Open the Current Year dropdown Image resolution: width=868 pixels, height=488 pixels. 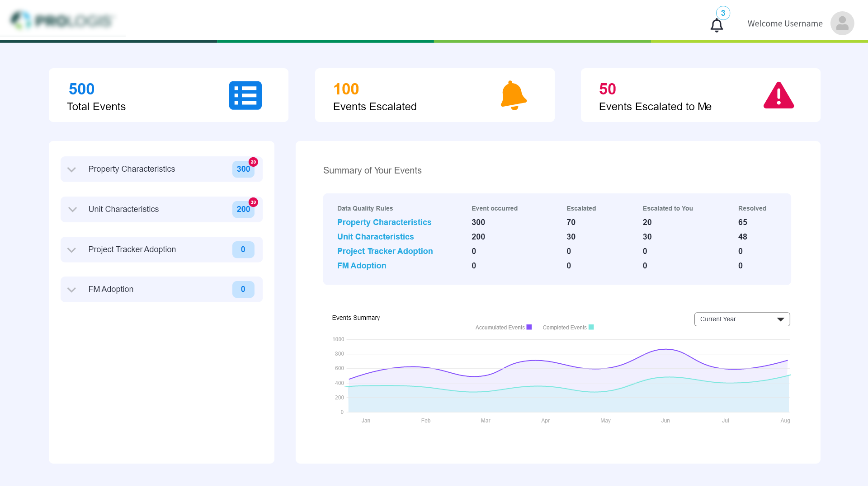pyautogui.click(x=742, y=319)
